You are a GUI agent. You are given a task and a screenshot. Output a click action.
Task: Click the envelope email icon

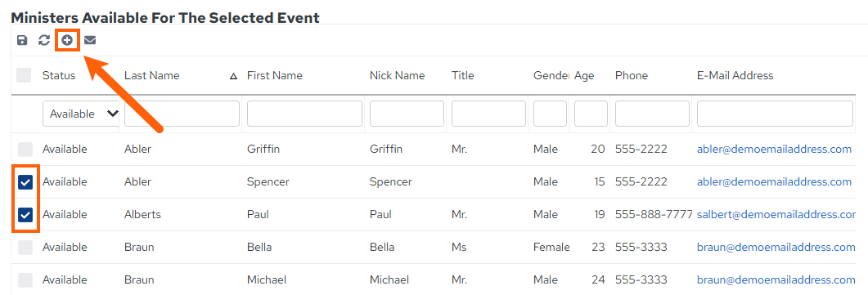[90, 40]
